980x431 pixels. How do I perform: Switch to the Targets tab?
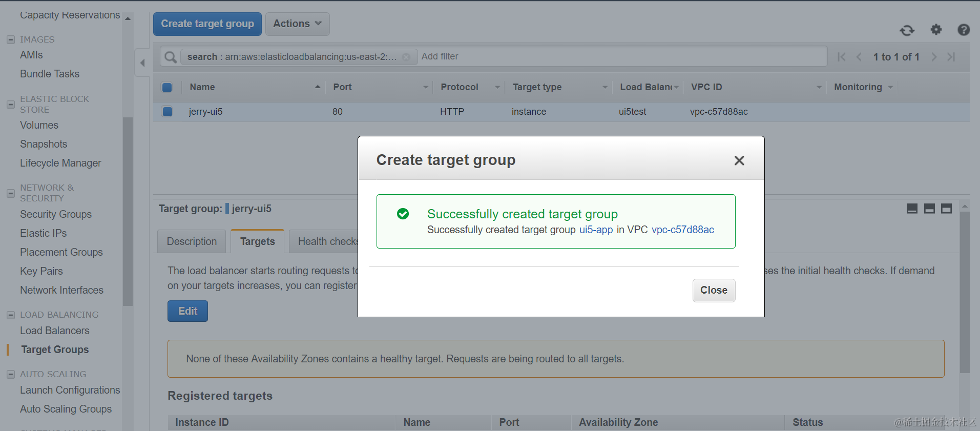pyautogui.click(x=257, y=241)
